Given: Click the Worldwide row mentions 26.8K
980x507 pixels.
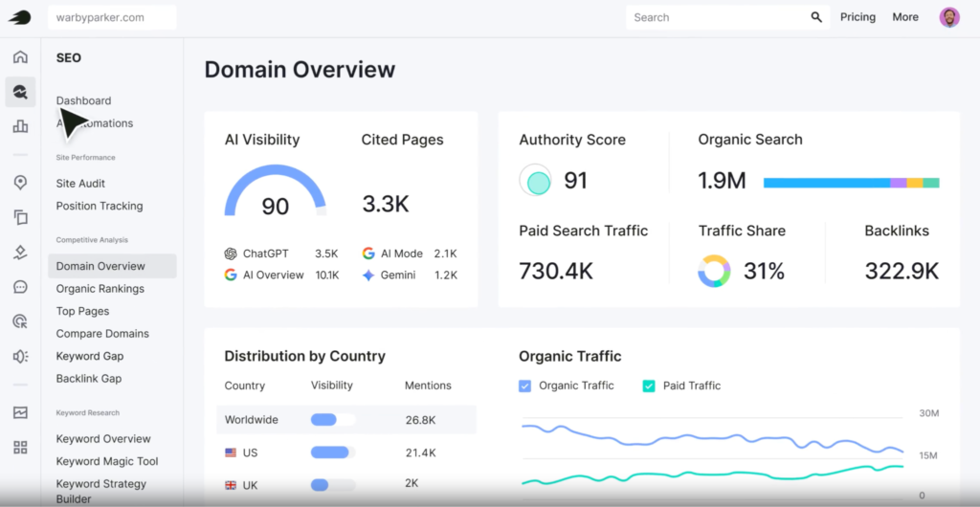Looking at the screenshot, I should (x=421, y=420).
